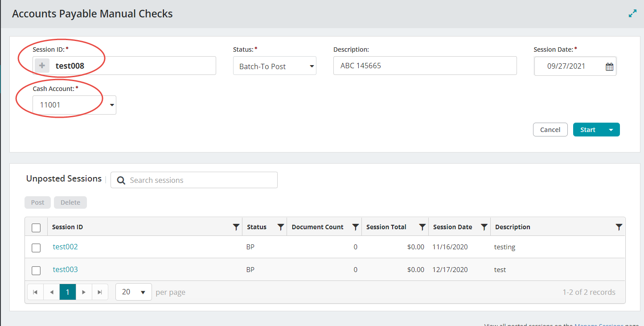Open the Cash Account dropdown
644x326 pixels.
click(x=111, y=105)
